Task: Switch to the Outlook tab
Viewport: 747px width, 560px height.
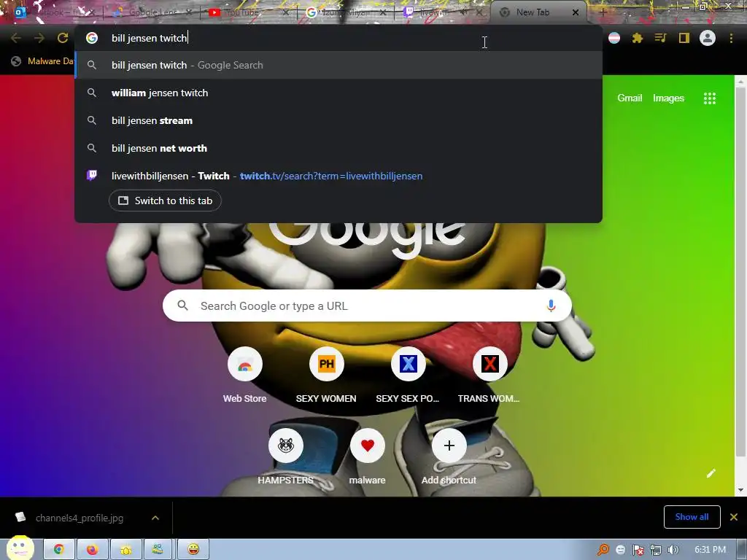Action: pyautogui.click(x=53, y=12)
